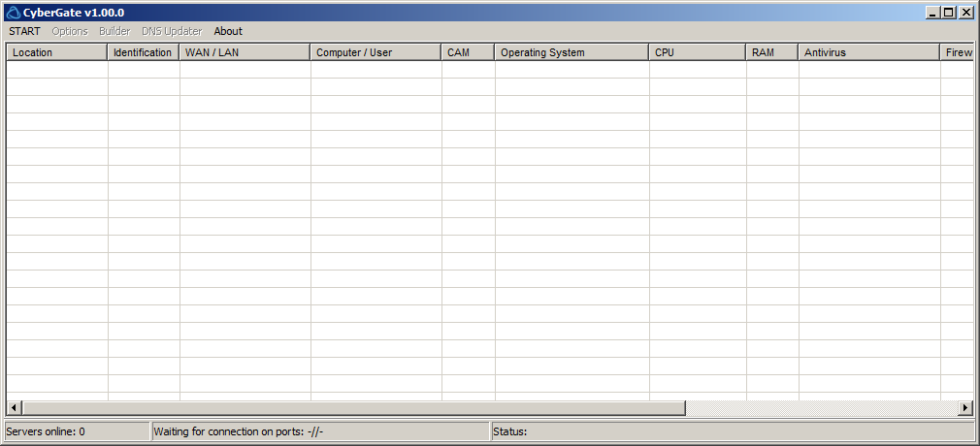Screen dimensions: 980x446
Task: Sort by the Location column header
Action: click(56, 52)
